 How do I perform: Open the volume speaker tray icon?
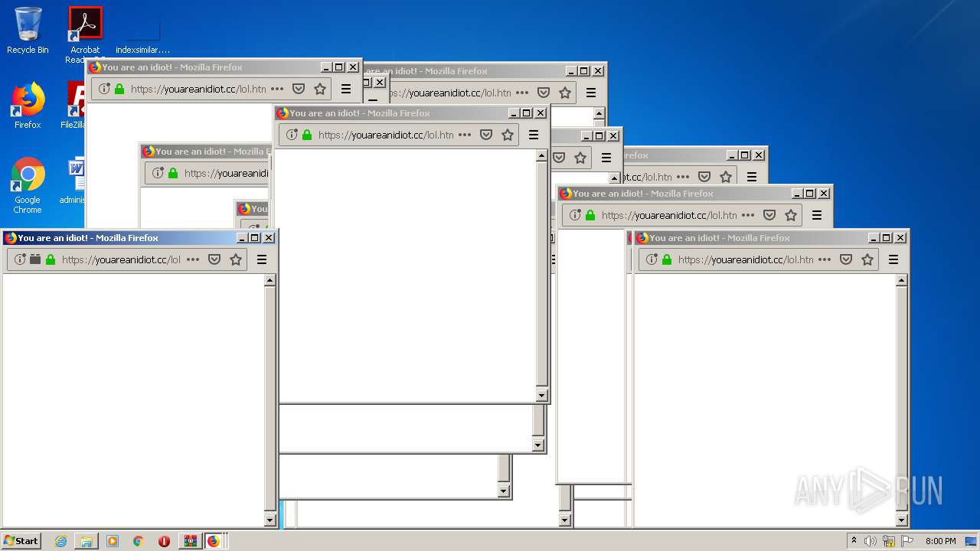[871, 541]
